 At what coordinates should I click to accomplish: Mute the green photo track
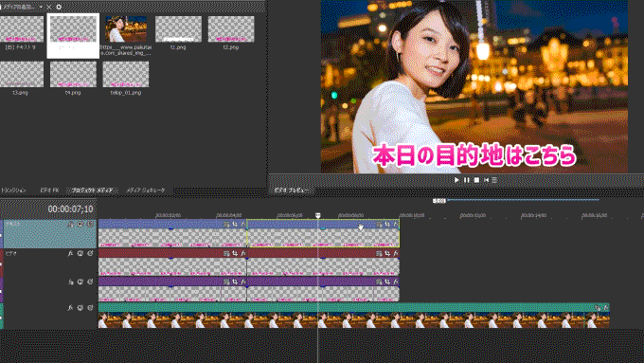[80, 307]
